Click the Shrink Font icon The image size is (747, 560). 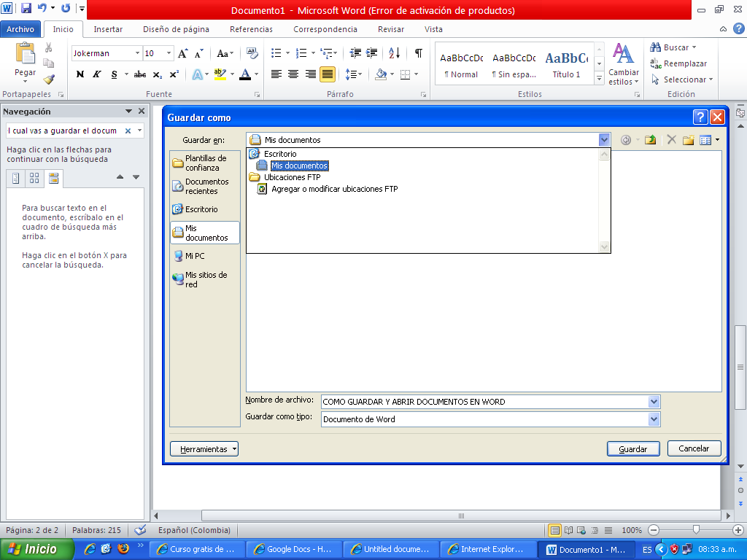(x=199, y=53)
